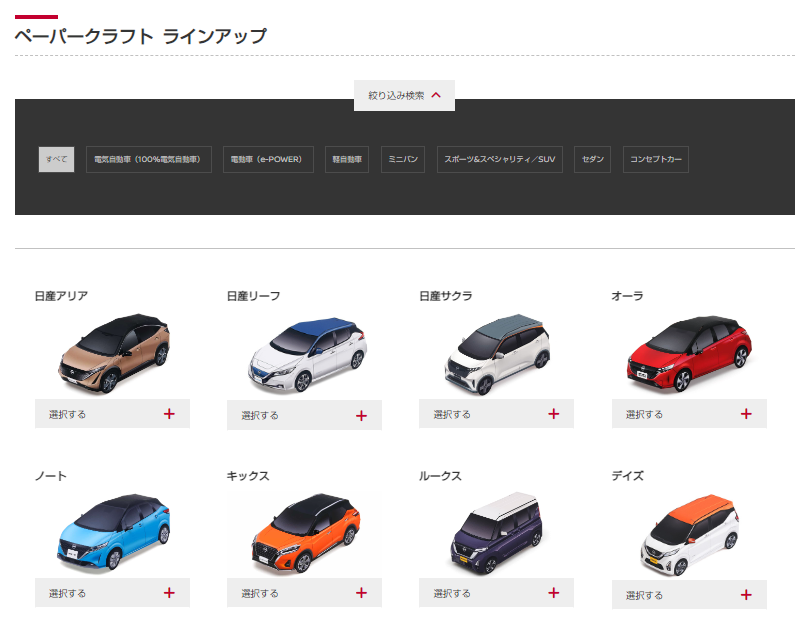Viewport: 808px width, 635px height.
Task: Filter by ミニバン category
Action: click(x=403, y=159)
